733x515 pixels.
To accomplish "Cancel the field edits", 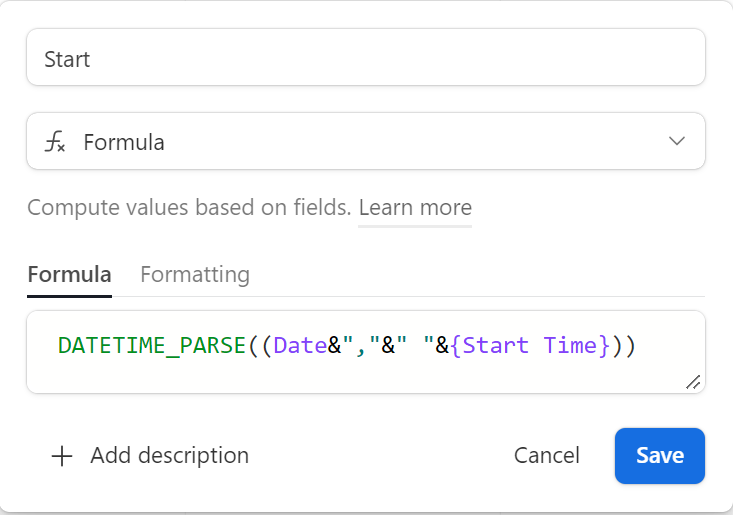I will pos(546,455).
